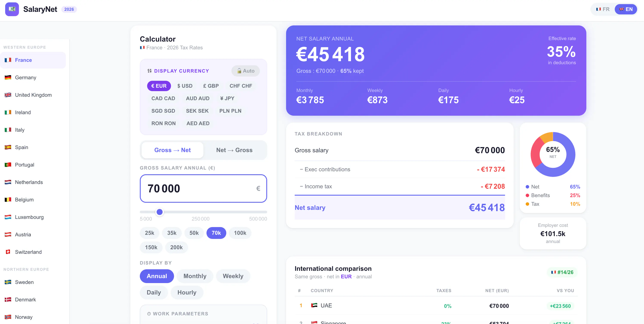Click the Income tax -€7 208 row
The image size is (644, 324).
pos(399,187)
